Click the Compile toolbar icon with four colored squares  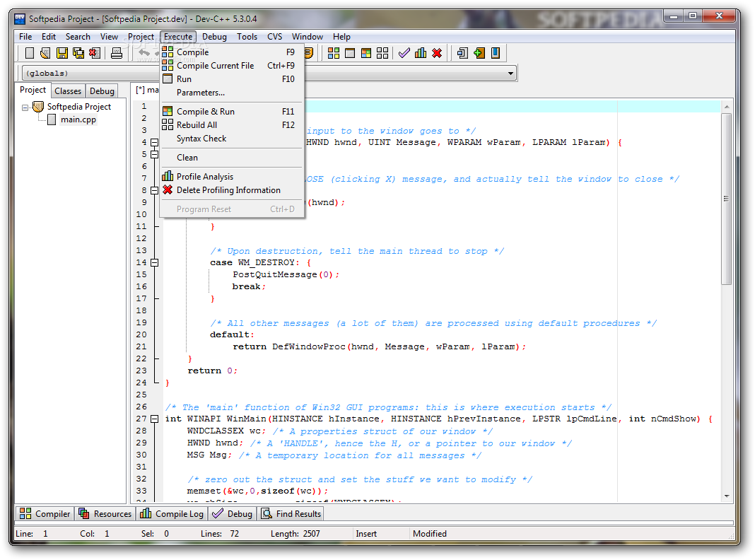334,53
